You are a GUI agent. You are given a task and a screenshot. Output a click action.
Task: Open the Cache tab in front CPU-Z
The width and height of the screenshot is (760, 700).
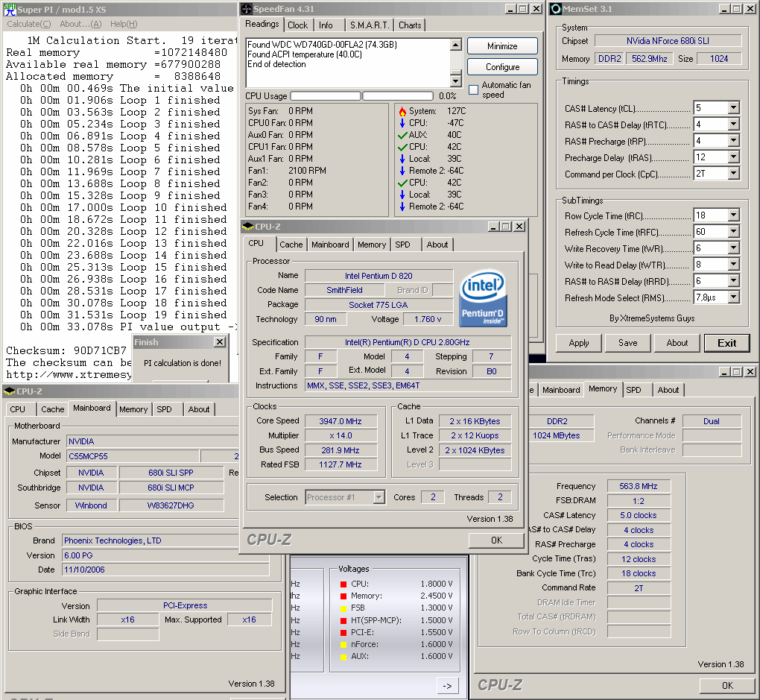pyautogui.click(x=291, y=245)
